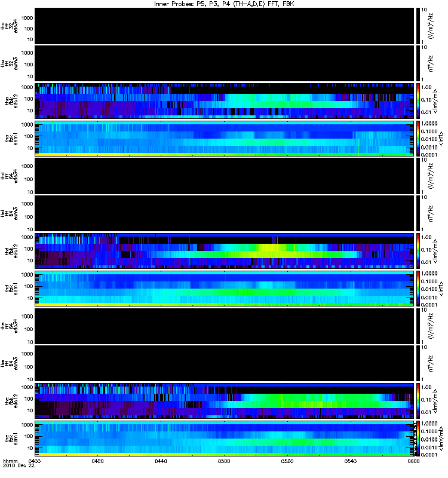448x478 pixels.
Task: Select the empty the fff 64 edc34 panel
Action: 225,326
